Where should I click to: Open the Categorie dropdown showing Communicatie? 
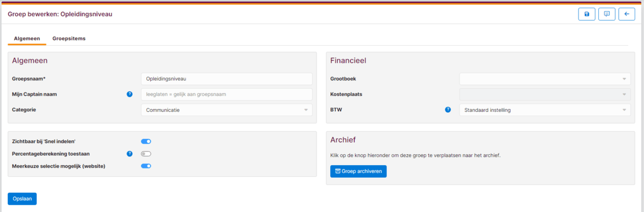[226, 110]
